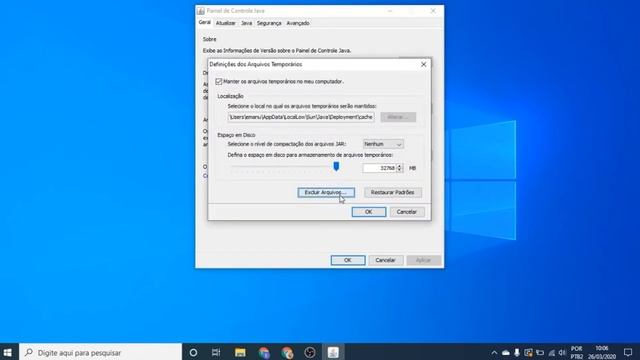Open OBS Studio from the taskbar

(310, 352)
